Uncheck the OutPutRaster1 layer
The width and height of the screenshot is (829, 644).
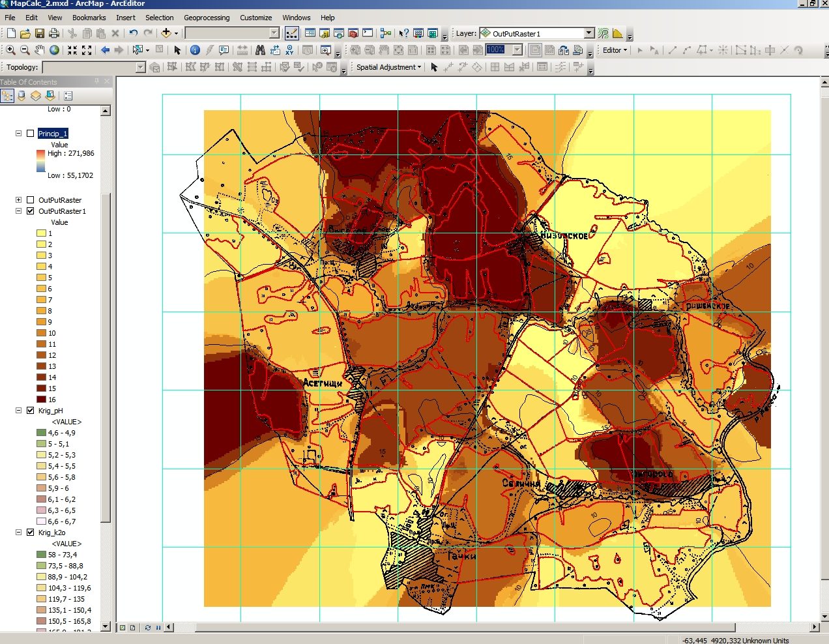[x=30, y=211]
